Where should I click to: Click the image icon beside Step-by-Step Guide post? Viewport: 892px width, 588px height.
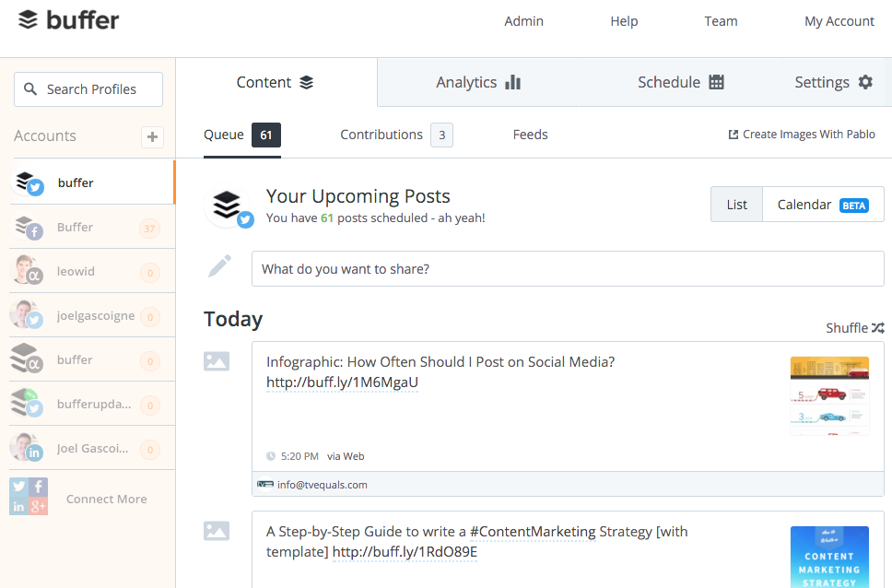[217, 531]
